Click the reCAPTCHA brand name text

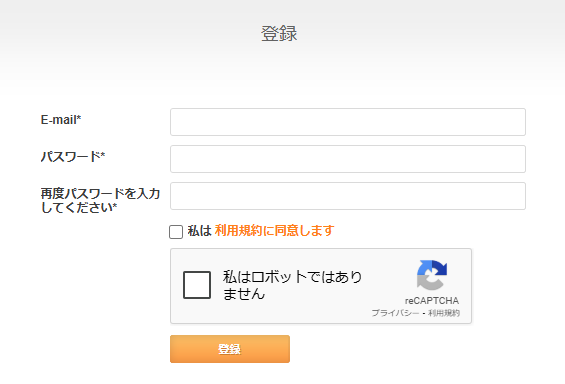point(432,300)
